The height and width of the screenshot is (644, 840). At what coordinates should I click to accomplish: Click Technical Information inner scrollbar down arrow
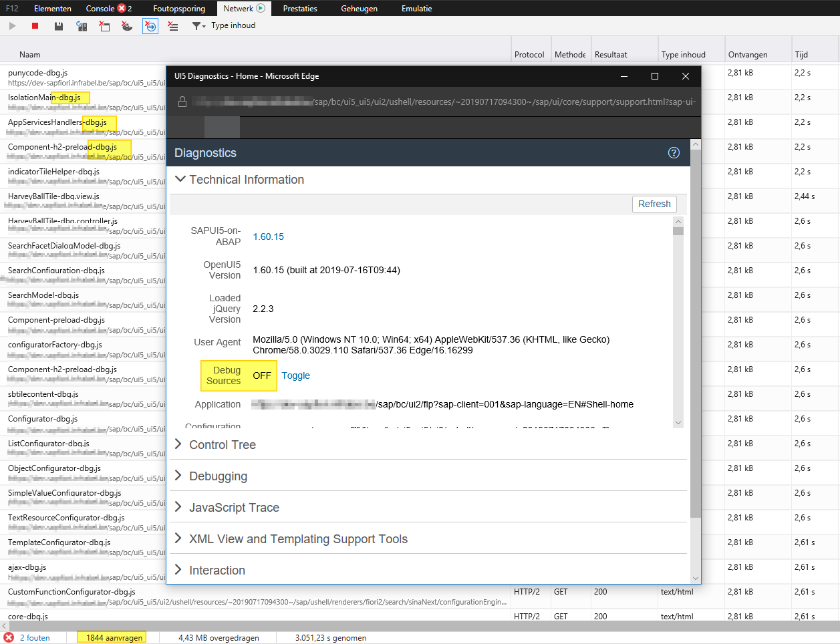(x=678, y=422)
